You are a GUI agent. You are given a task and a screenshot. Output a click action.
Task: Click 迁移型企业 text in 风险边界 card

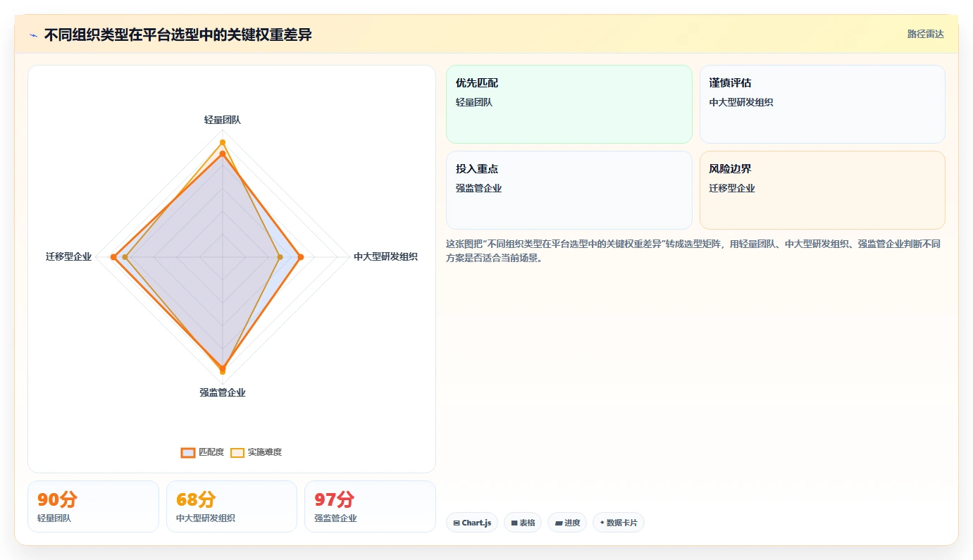732,188
